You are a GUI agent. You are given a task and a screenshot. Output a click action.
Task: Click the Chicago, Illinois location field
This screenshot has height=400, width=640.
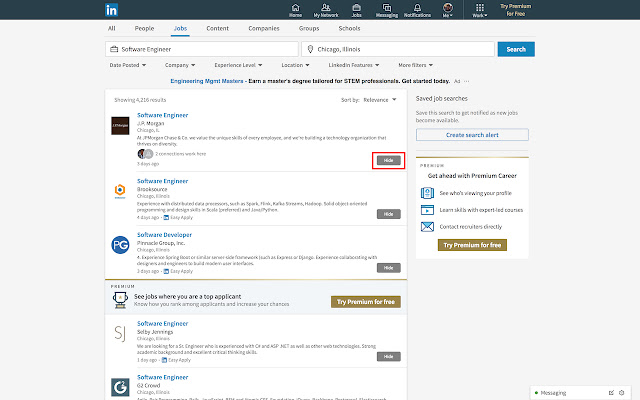pos(398,49)
